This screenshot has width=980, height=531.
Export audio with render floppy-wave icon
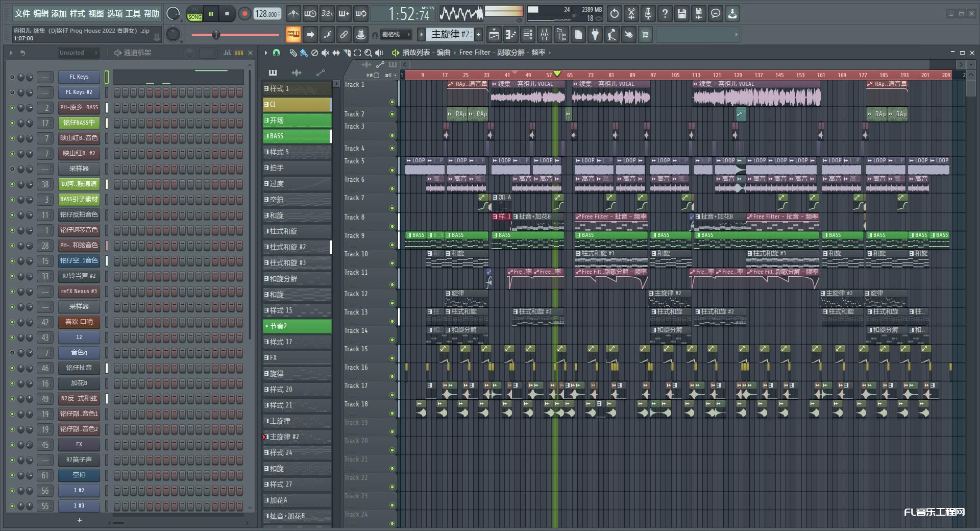(699, 14)
